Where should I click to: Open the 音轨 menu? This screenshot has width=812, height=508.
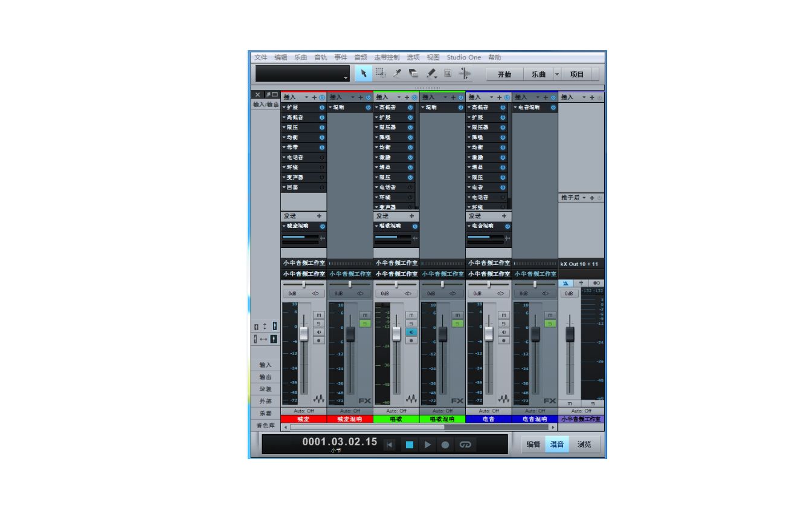tap(321, 57)
